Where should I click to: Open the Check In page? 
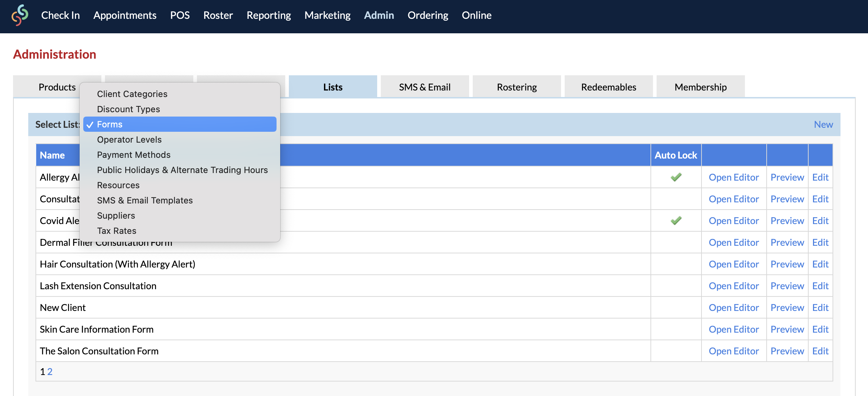point(60,15)
